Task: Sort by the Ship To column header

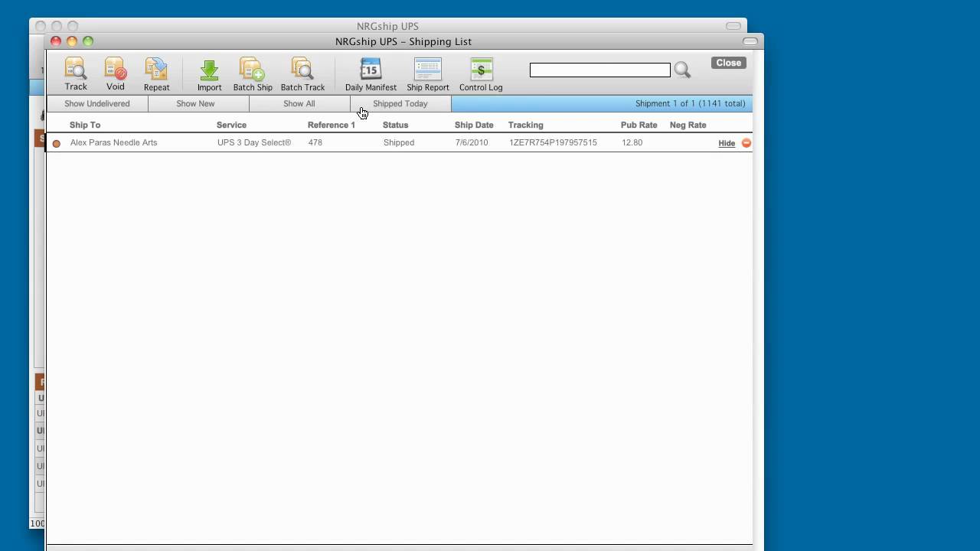Action: tap(85, 125)
